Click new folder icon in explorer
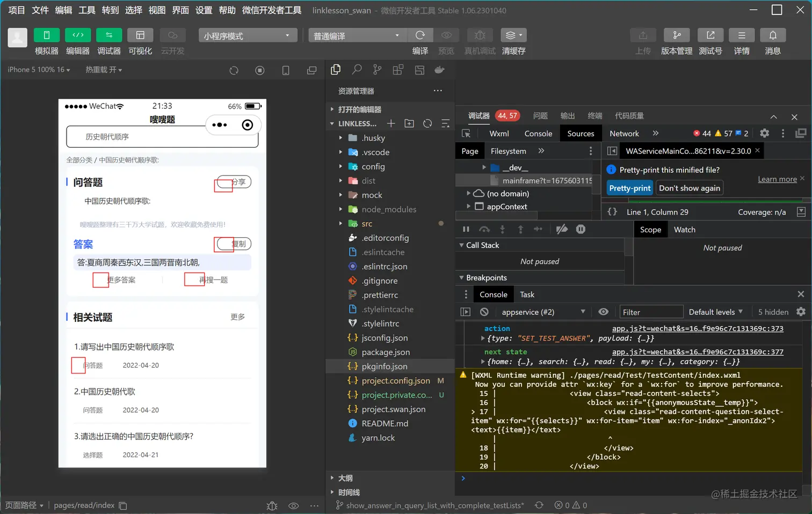The height and width of the screenshot is (514, 812). point(409,123)
